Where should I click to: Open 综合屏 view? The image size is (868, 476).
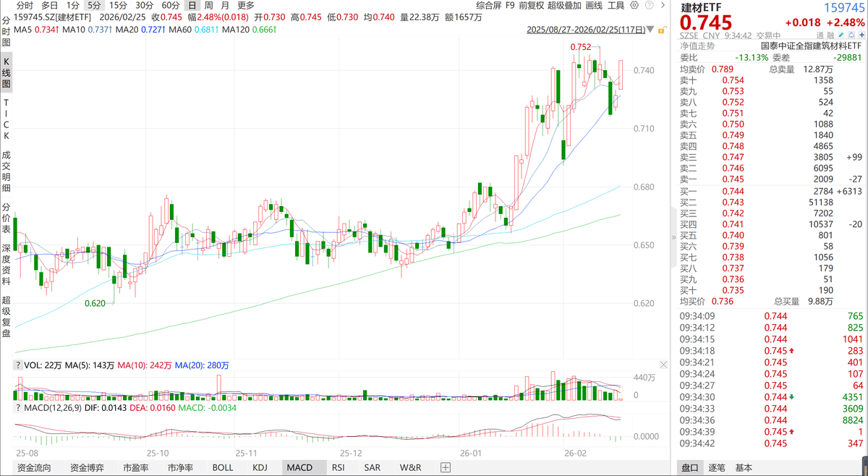point(490,5)
